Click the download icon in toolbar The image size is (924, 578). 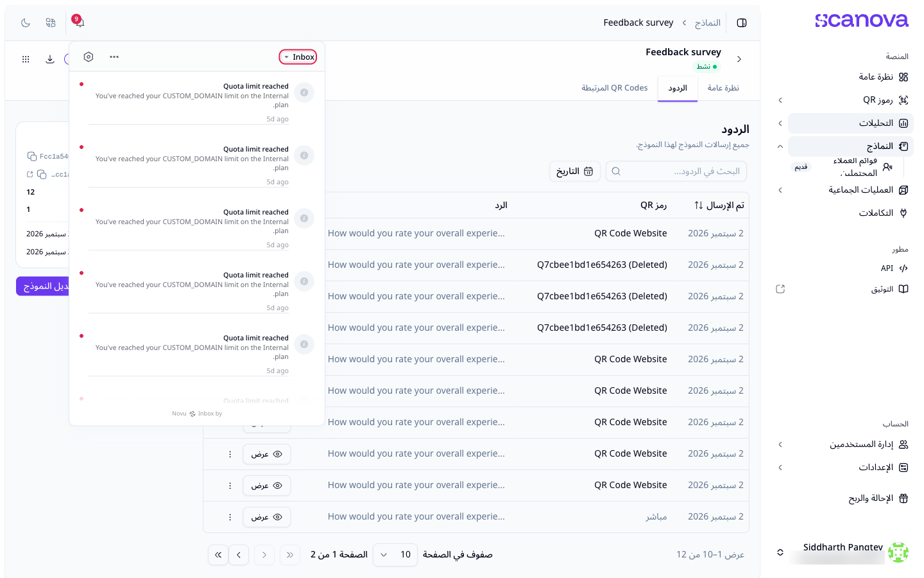pos(50,59)
